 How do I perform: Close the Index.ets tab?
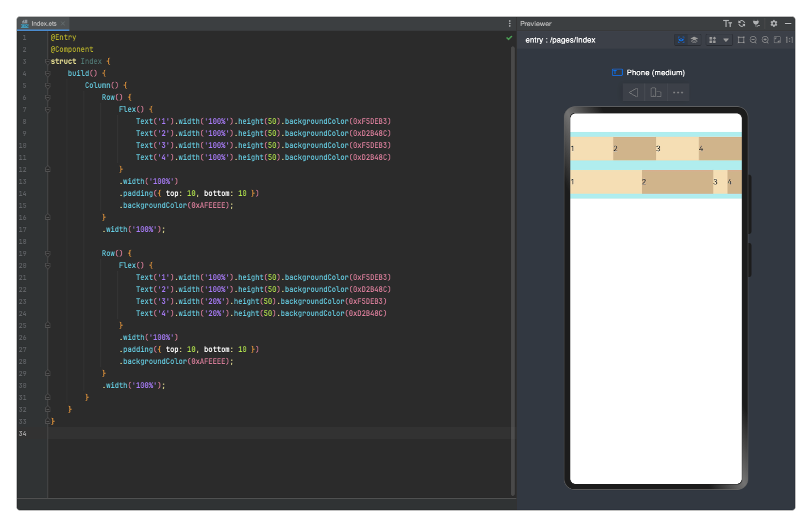click(63, 23)
